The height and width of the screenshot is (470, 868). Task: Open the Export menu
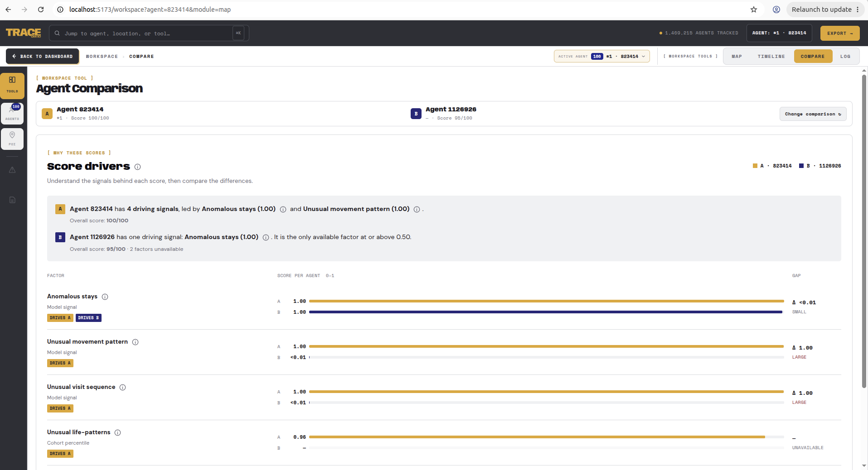click(x=839, y=33)
